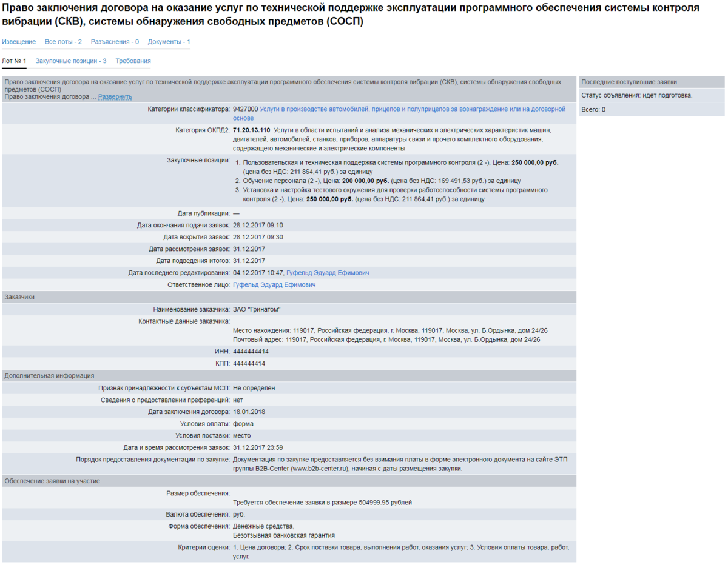The height and width of the screenshot is (565, 728).
Task: Click the Дополнительная информация section header
Action: tap(49, 376)
